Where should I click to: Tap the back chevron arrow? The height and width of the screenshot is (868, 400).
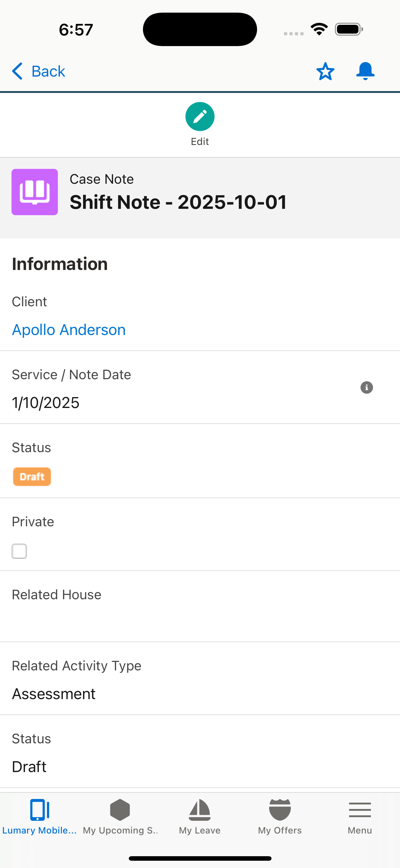coord(18,71)
